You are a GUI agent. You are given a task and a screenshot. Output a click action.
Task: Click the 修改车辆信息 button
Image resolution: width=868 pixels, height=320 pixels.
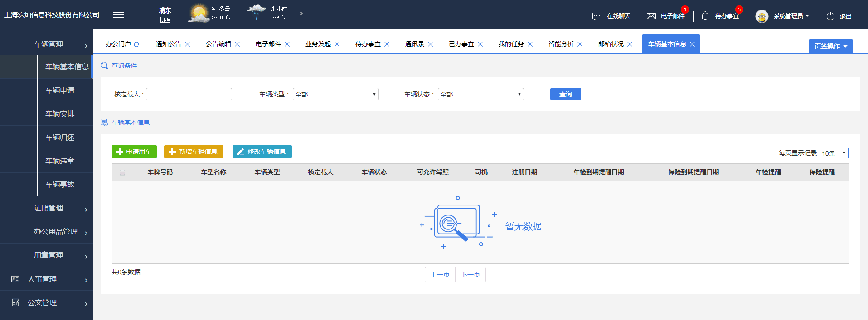pos(262,152)
